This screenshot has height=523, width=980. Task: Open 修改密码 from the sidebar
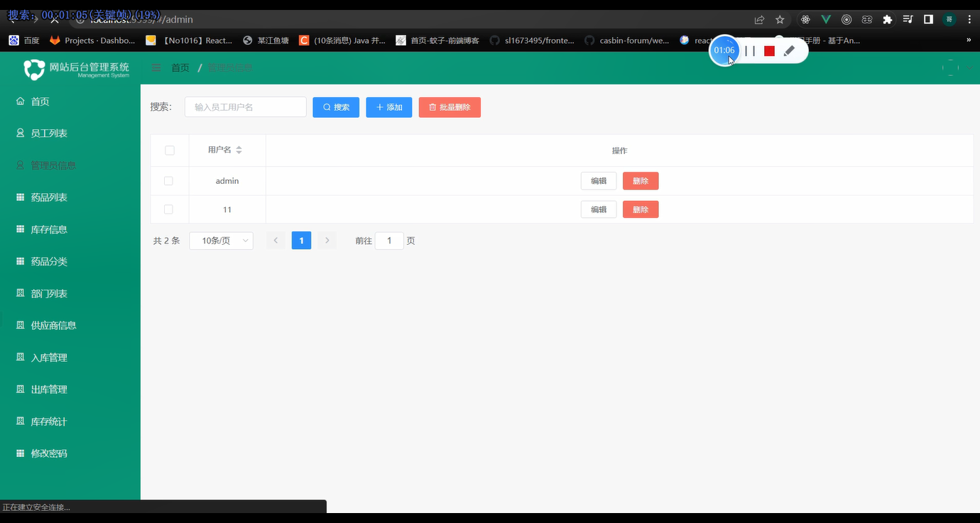coord(50,453)
